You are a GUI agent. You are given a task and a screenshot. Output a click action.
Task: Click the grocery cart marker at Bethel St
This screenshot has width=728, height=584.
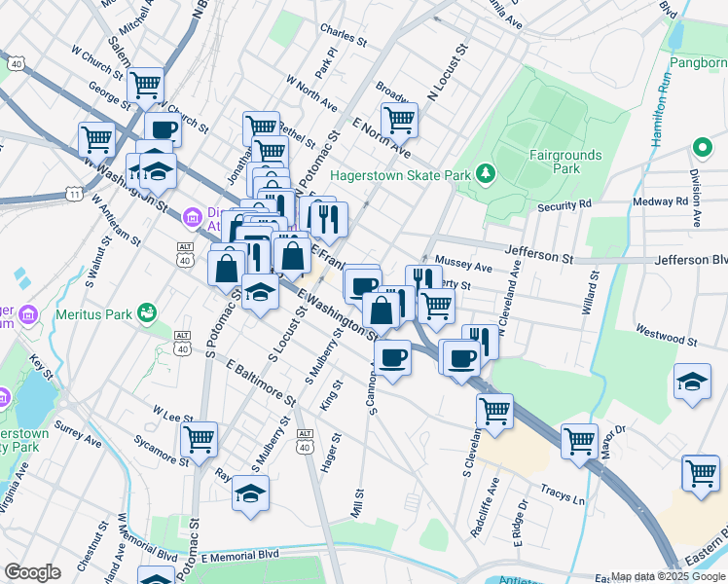(262, 126)
